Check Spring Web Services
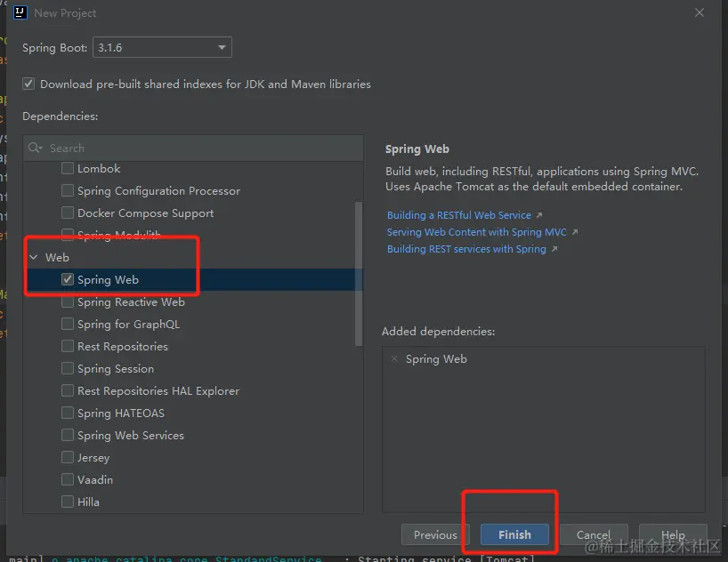This screenshot has height=562, width=728. coord(68,436)
